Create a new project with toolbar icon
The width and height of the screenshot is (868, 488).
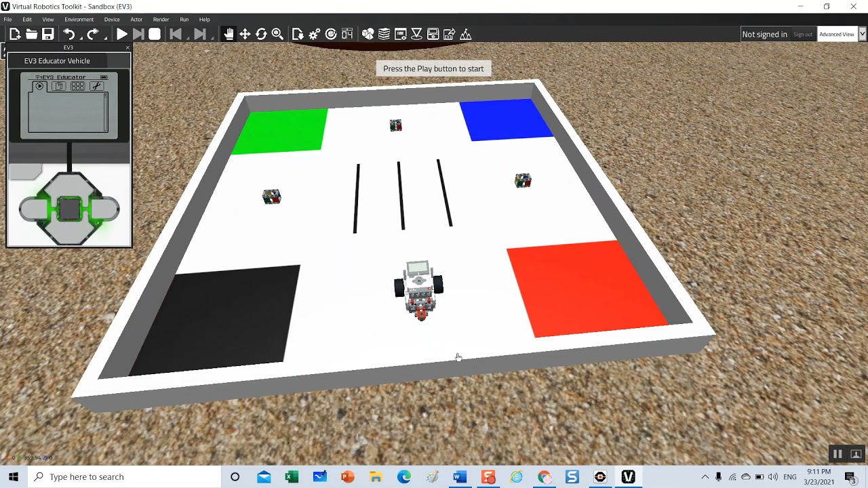click(15, 34)
